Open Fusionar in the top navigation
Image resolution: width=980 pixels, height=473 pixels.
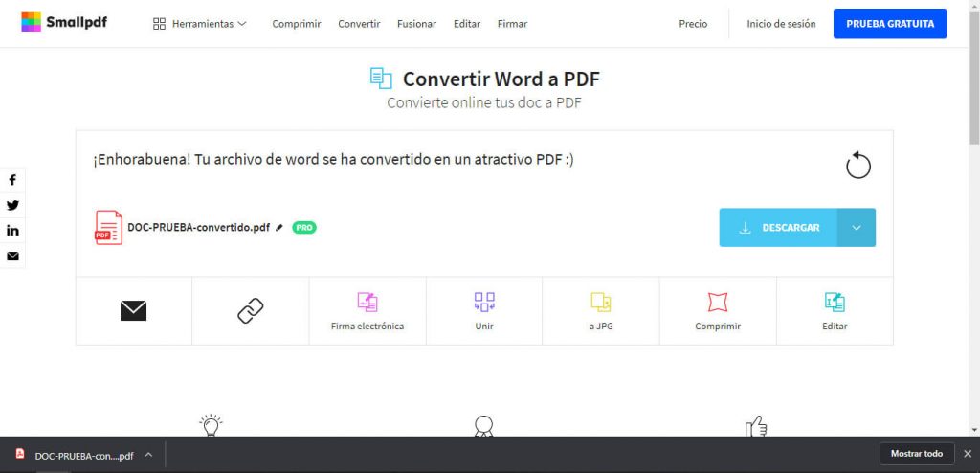point(416,24)
